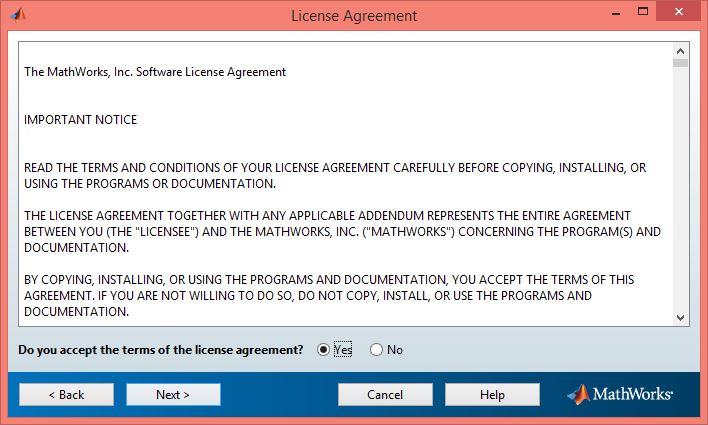Click the IMPORTANT NOTICE line in the license text
The image size is (708, 425).
(x=80, y=120)
